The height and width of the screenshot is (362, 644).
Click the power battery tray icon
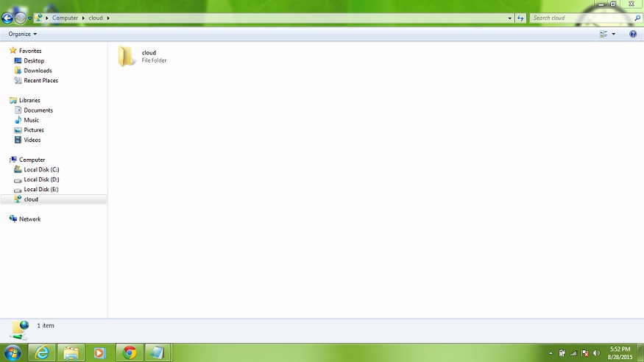[562, 353]
